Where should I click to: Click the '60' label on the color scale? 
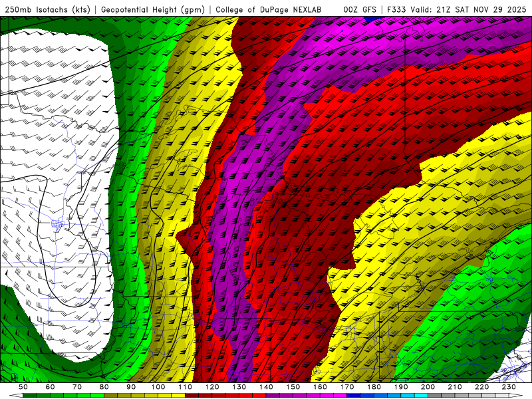[50, 387]
